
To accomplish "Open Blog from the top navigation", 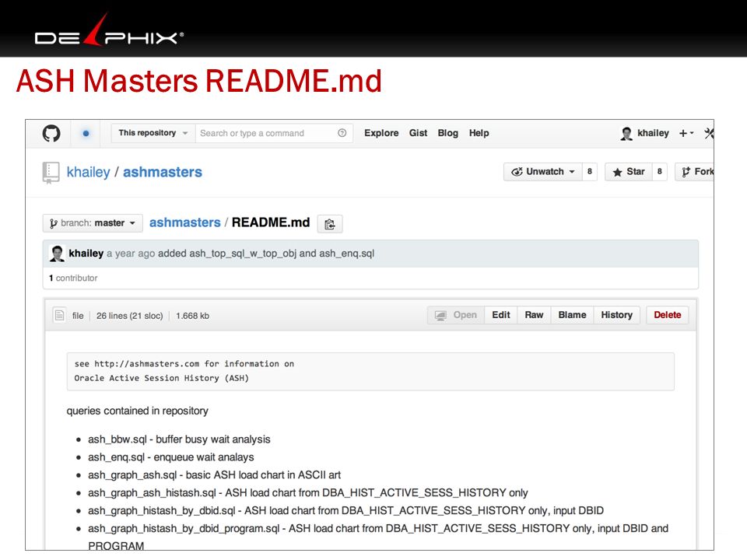I will coord(448,133).
